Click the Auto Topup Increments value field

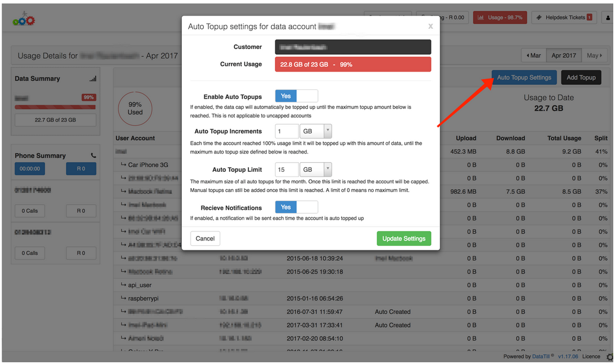point(287,132)
